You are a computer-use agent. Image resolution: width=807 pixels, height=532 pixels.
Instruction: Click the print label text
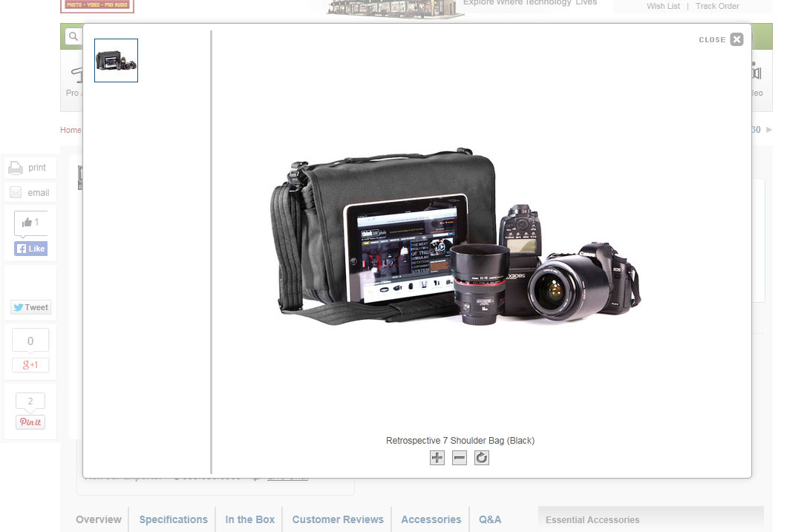pyautogui.click(x=37, y=168)
